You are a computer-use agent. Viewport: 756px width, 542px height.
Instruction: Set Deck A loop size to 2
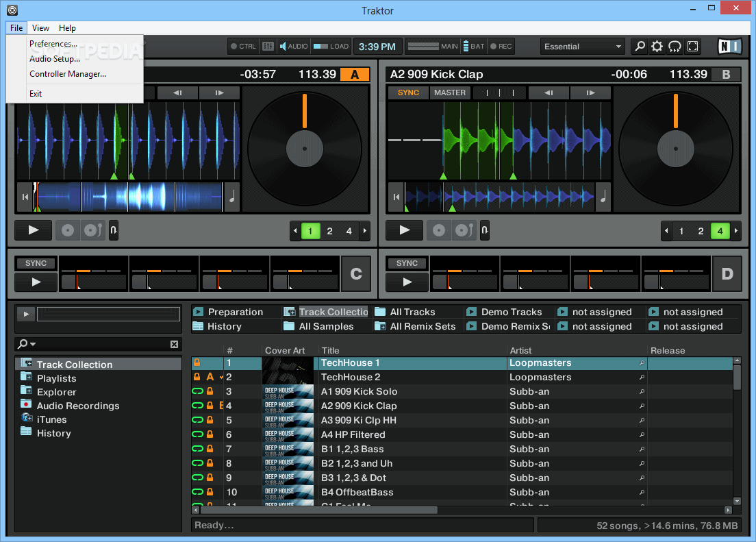(x=330, y=231)
